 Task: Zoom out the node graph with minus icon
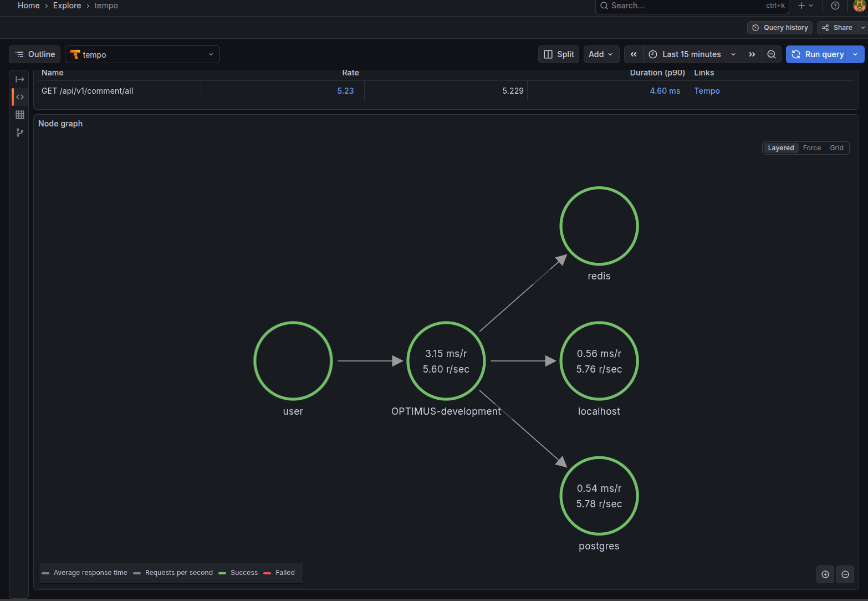[845, 574]
